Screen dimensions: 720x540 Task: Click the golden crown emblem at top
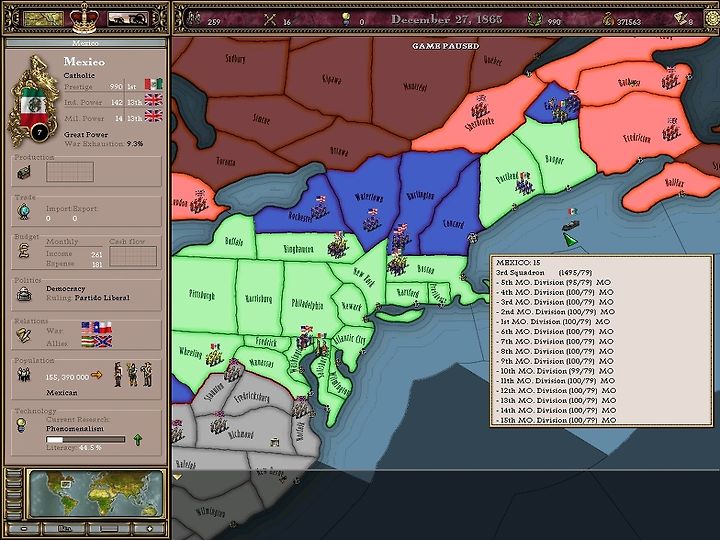click(x=84, y=17)
